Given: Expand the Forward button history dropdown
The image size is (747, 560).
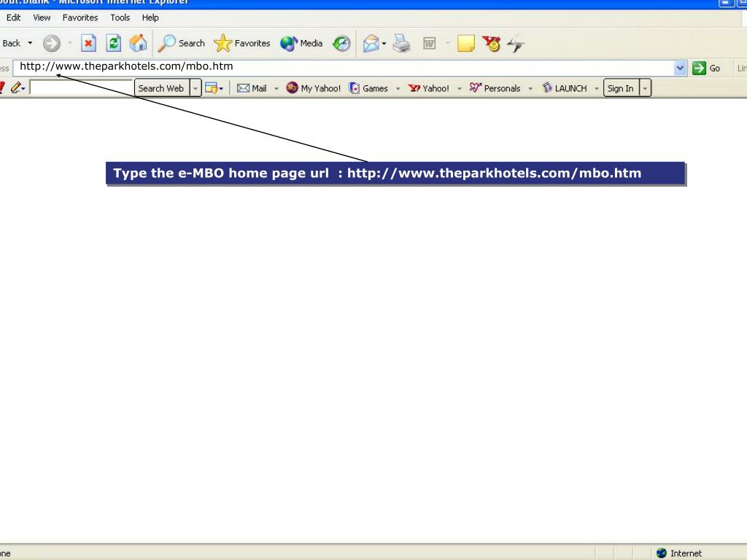Looking at the screenshot, I should [x=69, y=43].
